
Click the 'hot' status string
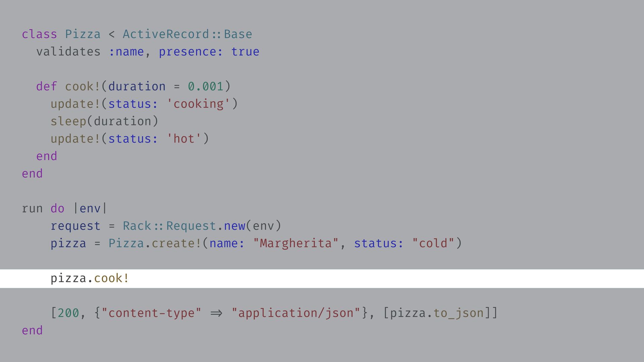coord(184,139)
